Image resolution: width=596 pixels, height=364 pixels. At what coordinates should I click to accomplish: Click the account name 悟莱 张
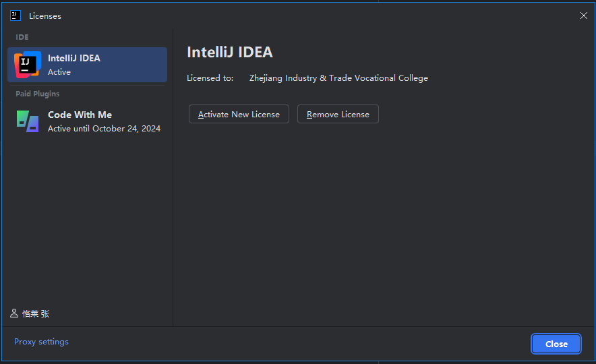(36, 314)
